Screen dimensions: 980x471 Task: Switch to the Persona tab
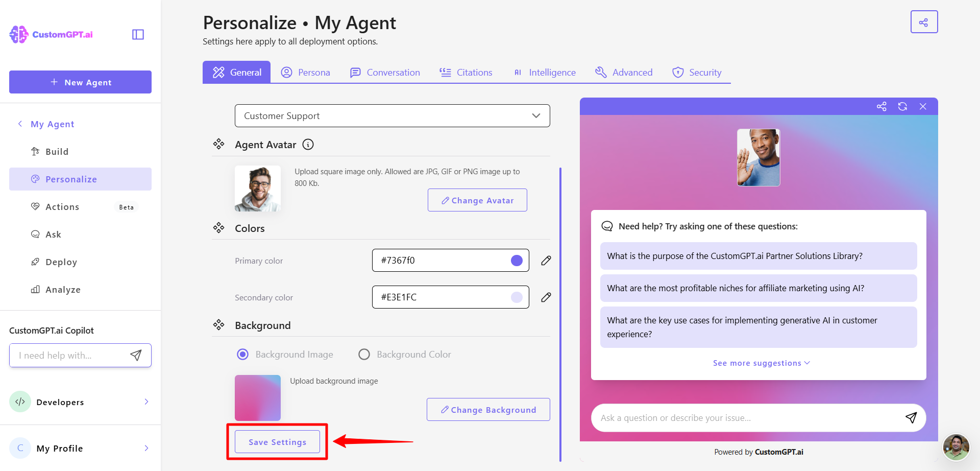(x=306, y=72)
